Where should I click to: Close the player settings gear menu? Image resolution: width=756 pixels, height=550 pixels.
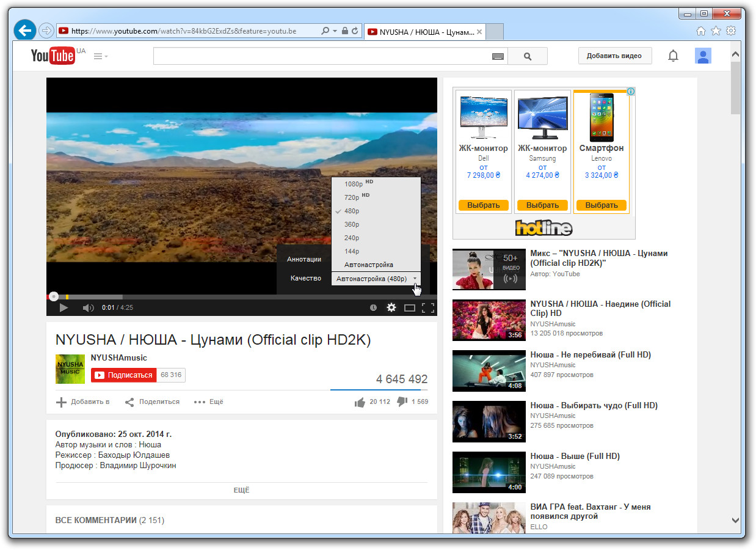pos(391,307)
